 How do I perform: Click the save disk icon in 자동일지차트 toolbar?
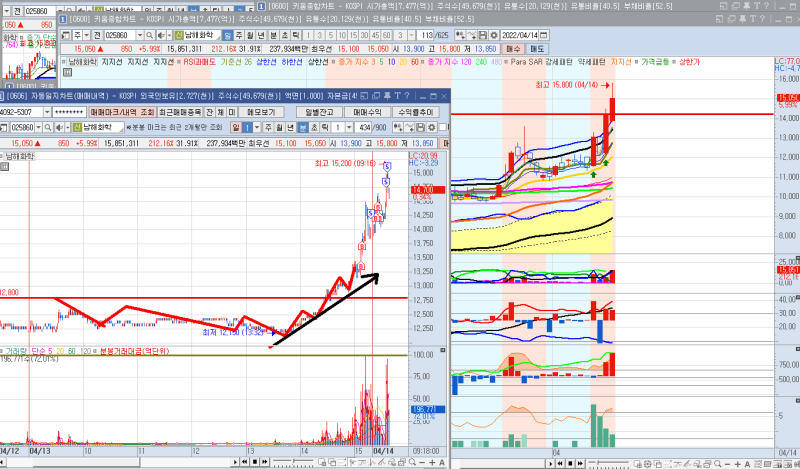(x=421, y=127)
